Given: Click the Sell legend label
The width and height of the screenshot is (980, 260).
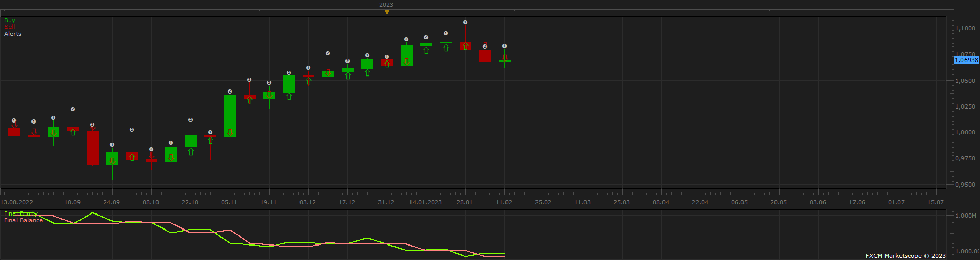Looking at the screenshot, I should [10, 27].
